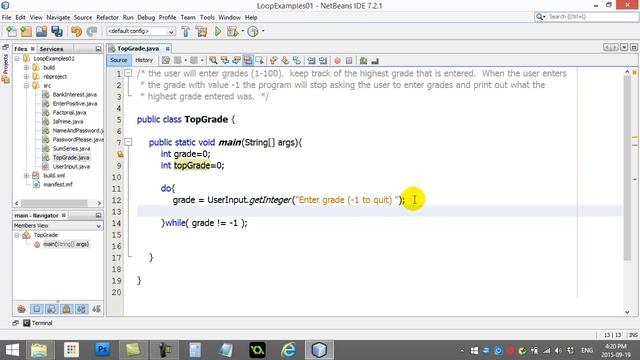Click the New File toolbar icon
640x360 pixels.
(11, 31)
